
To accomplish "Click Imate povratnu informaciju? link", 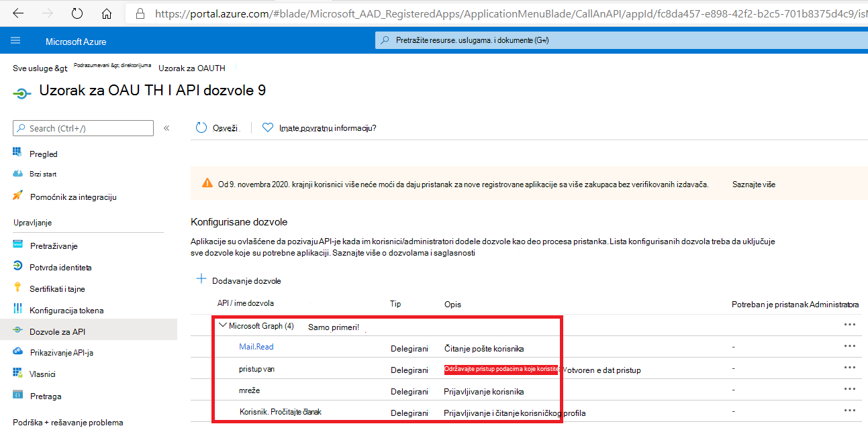I will click(328, 127).
